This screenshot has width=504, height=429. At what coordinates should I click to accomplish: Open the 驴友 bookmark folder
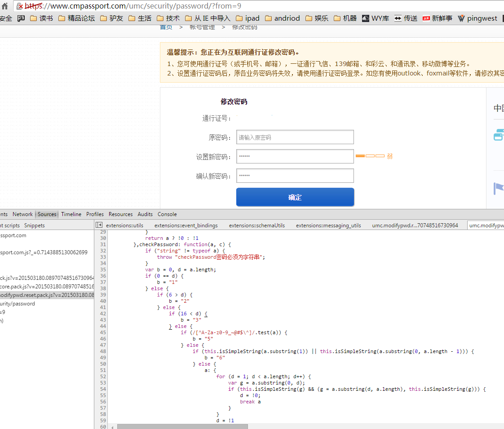point(112,18)
